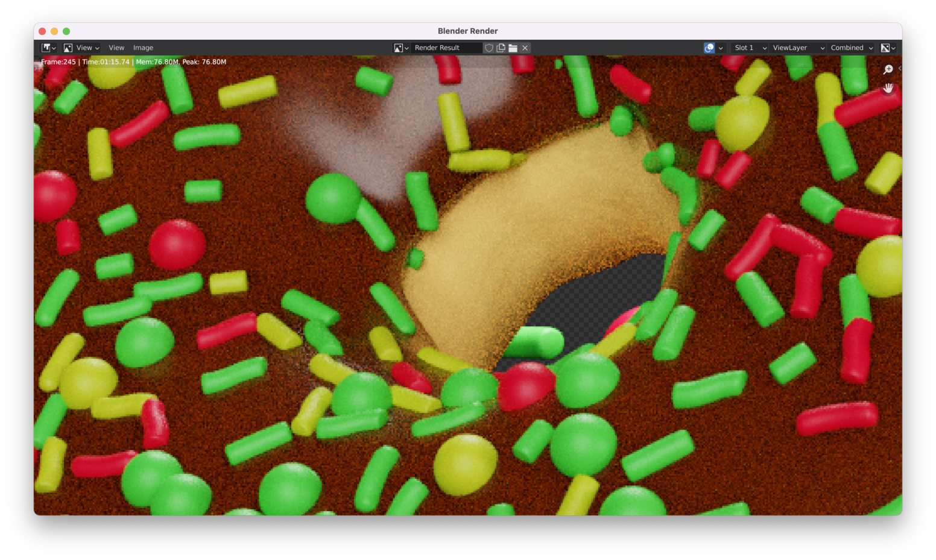
Task: Click the pan hand gizmo
Action: pyautogui.click(x=888, y=89)
